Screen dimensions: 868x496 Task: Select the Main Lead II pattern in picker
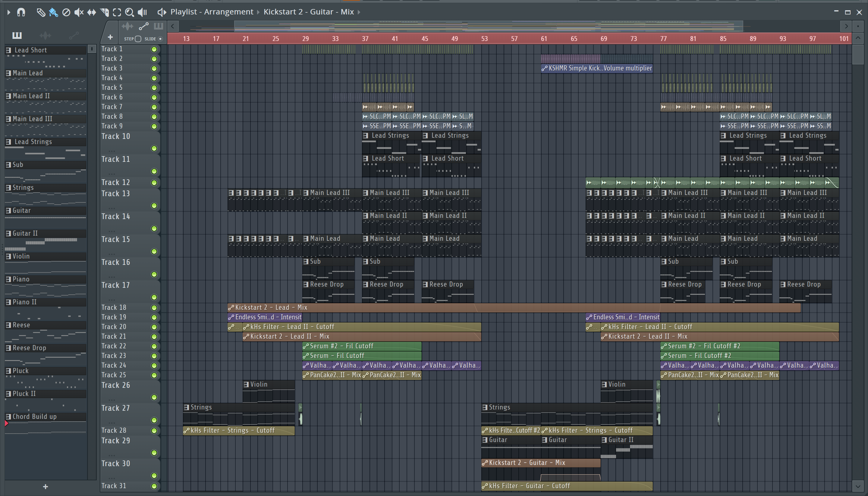[x=46, y=96]
